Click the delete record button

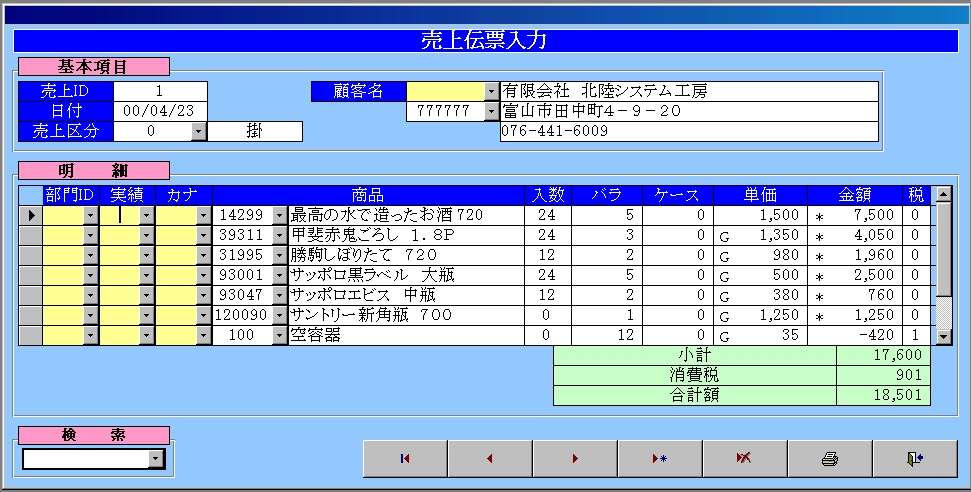point(745,458)
